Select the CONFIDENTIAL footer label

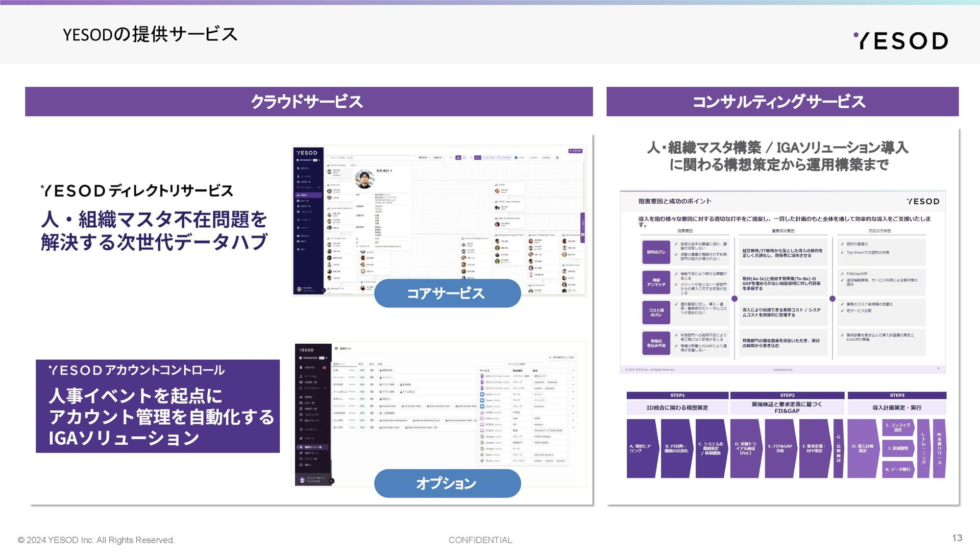480,540
